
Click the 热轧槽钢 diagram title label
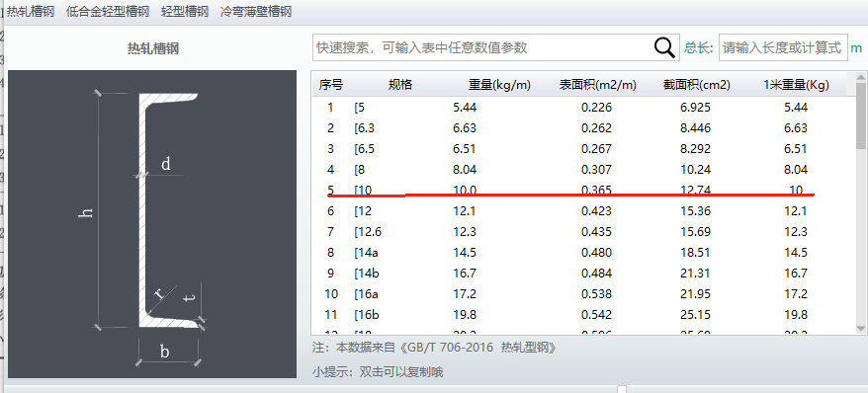pyautogui.click(x=153, y=48)
